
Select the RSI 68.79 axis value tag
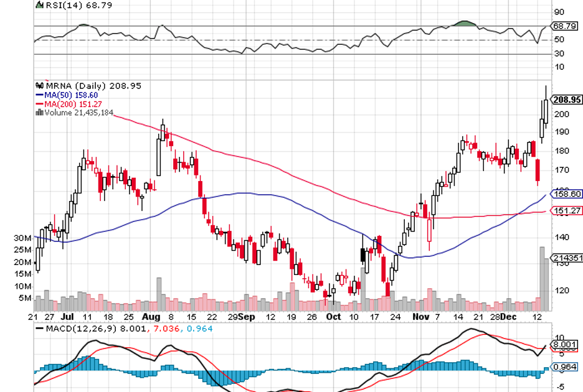(x=563, y=26)
